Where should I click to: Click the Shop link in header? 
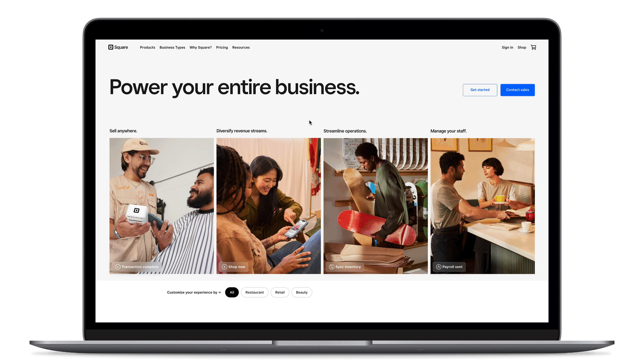(522, 47)
